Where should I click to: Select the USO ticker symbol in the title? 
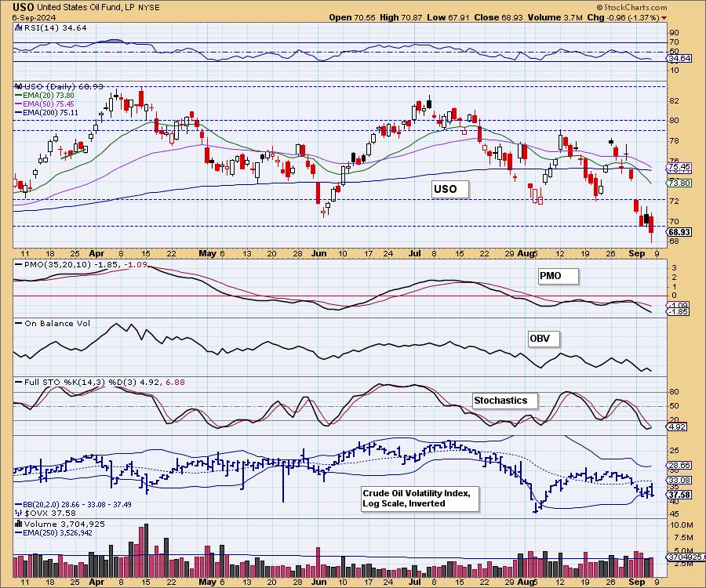click(x=23, y=7)
